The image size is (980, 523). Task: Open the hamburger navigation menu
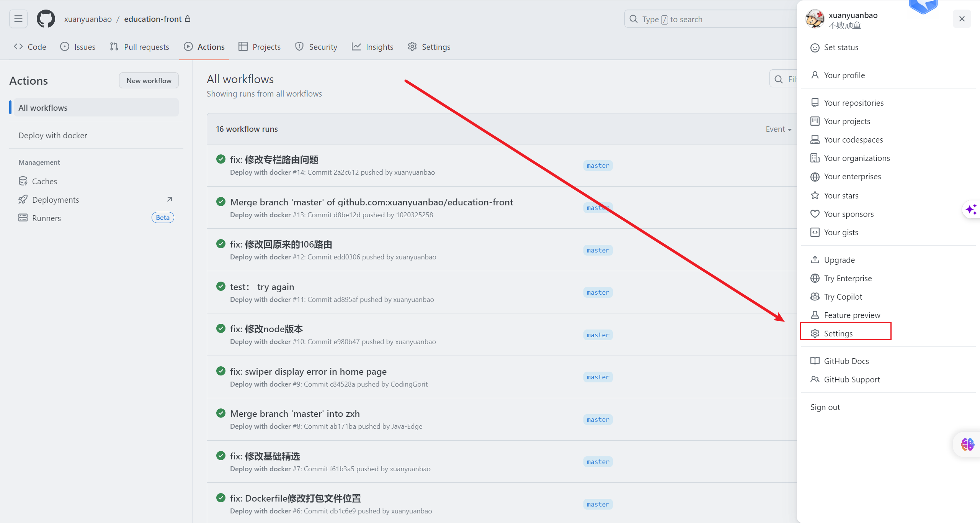[18, 19]
